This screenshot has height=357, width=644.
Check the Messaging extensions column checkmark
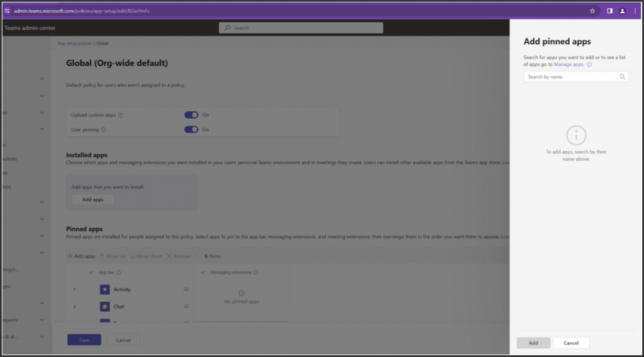coord(203,272)
